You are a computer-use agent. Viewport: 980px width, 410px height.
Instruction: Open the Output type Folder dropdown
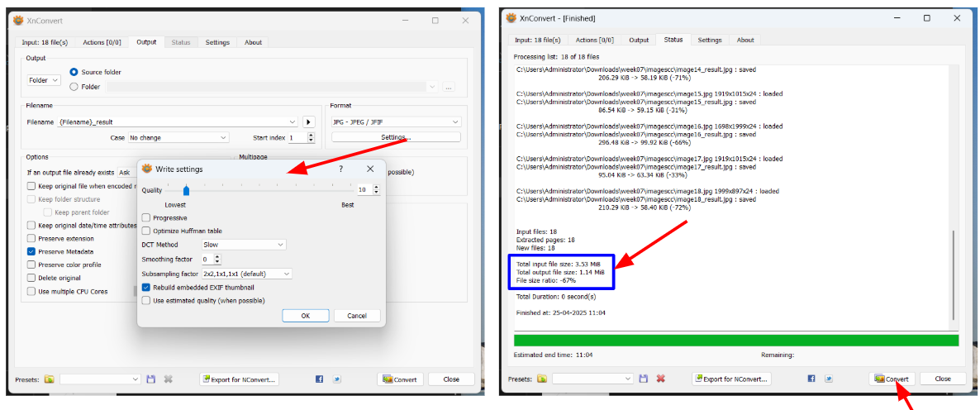44,81
